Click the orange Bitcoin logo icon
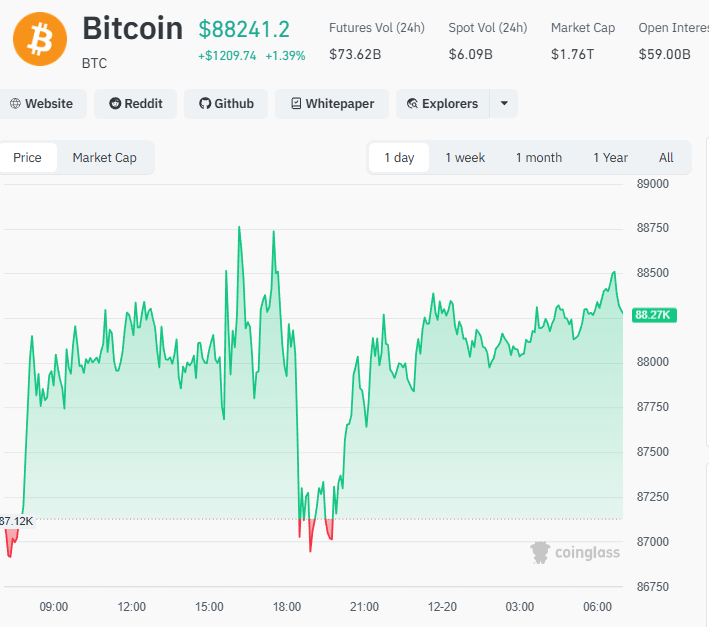709x627 pixels. coord(40,39)
